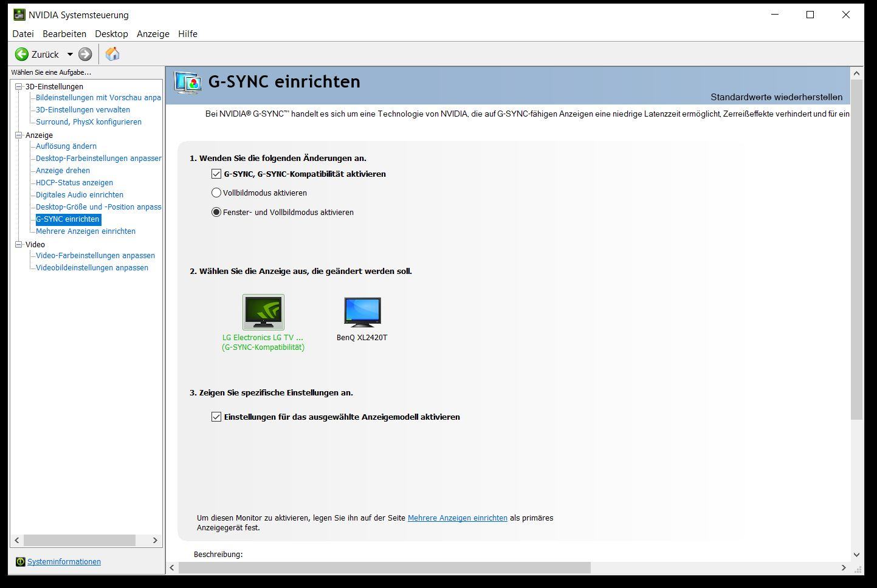The height and width of the screenshot is (588, 877).
Task: Toggle Einstellungen für das ausgewählte Anzeigemodell checkbox
Action: tap(216, 417)
